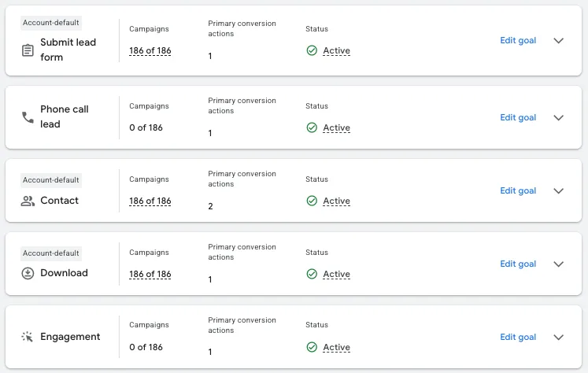
Task: Open Edit goal for Phone call lead
Action: 518,118
